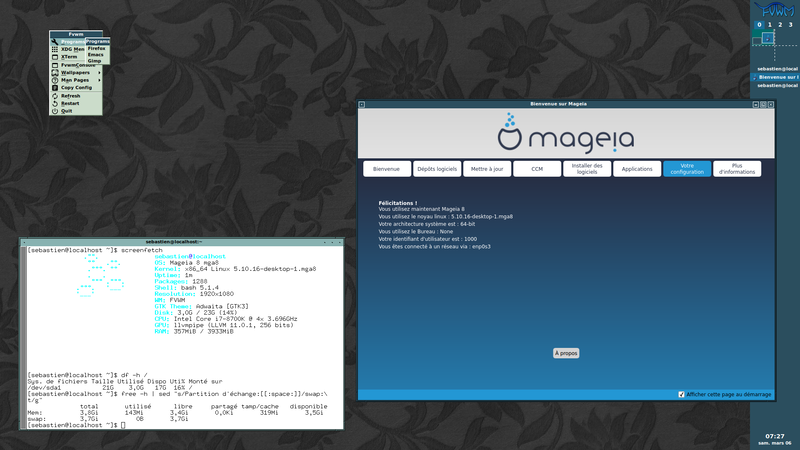Click 'Votre architecture système est : 64-bit'
This screenshot has width=800, height=450.
point(427,224)
